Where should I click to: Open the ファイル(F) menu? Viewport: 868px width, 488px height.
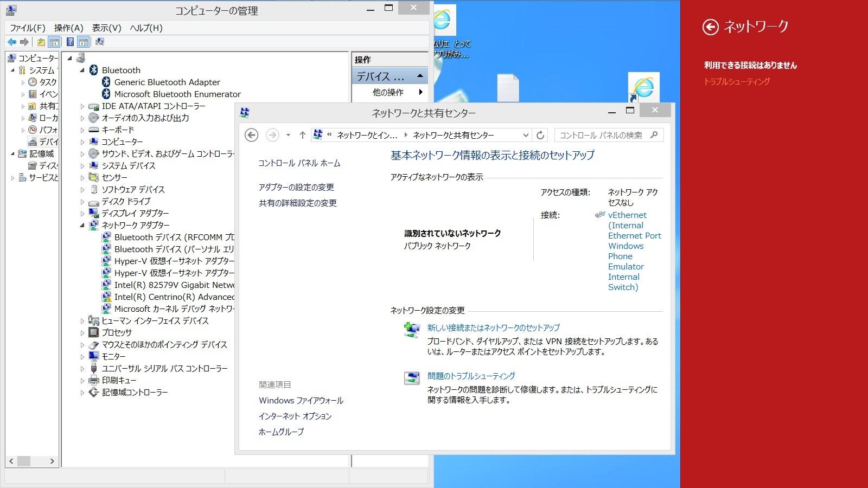tap(28, 28)
